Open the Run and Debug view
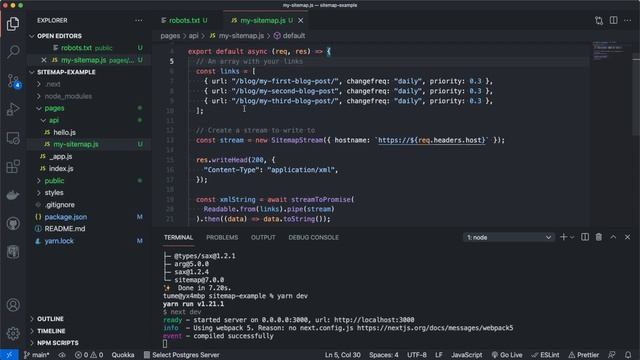The height and width of the screenshot is (360, 640). [x=13, y=109]
